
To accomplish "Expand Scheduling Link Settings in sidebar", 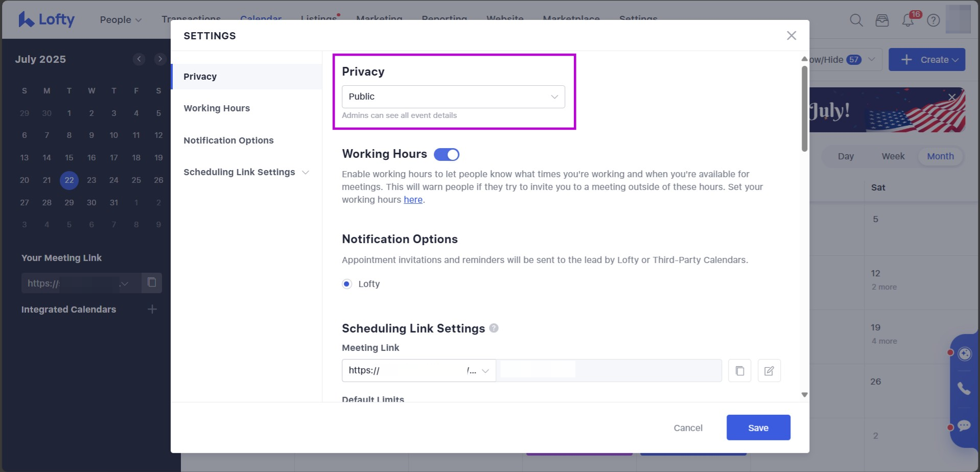I will click(x=306, y=173).
